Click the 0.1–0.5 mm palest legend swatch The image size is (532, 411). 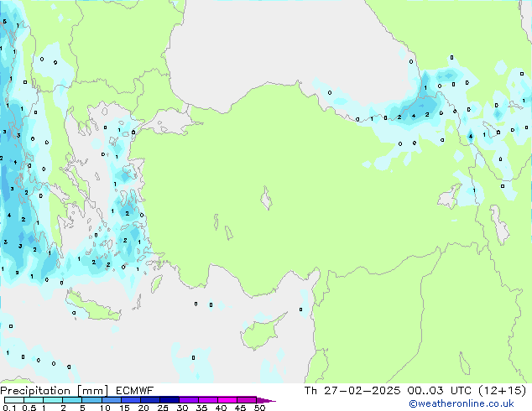click(x=14, y=400)
